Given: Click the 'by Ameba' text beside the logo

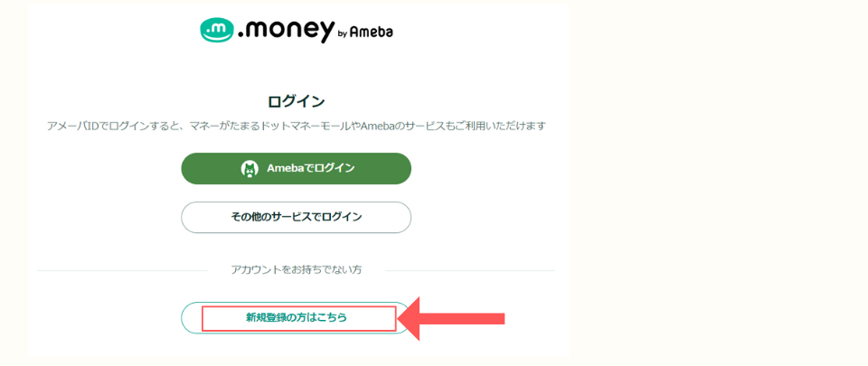Looking at the screenshot, I should (365, 33).
